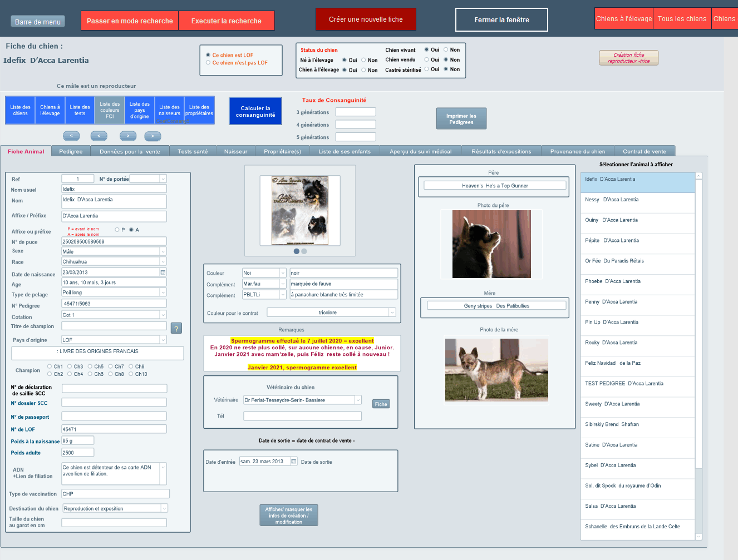This screenshot has height=560, width=738.
Task: Click Imprimer les Pedigrees
Action: (461, 118)
